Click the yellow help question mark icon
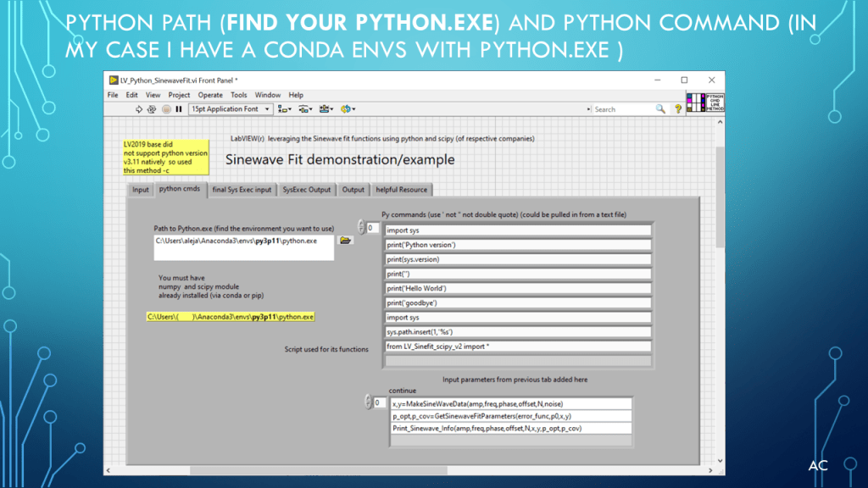 (x=678, y=109)
